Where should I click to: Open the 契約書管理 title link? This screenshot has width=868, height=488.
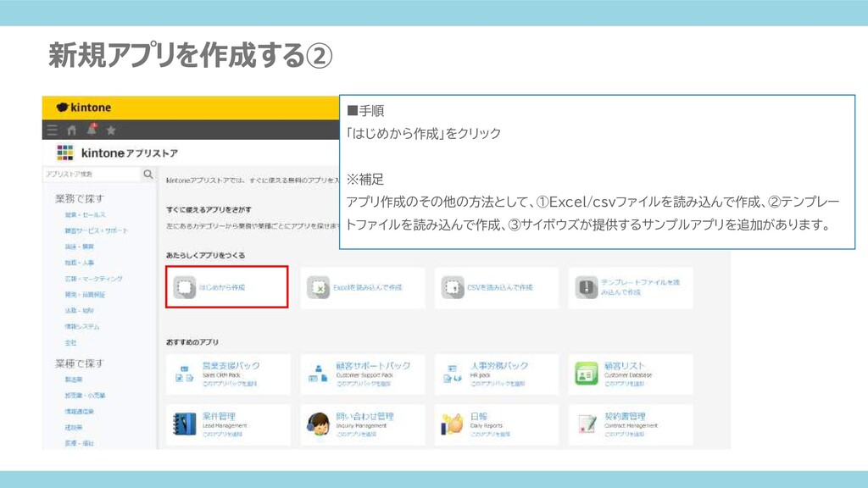(x=625, y=416)
